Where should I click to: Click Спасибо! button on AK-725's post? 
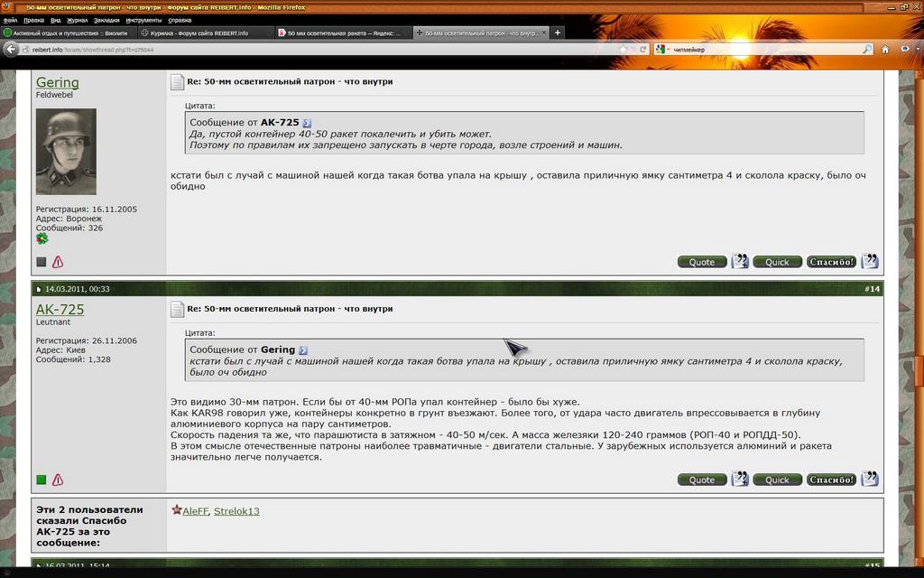pos(831,480)
